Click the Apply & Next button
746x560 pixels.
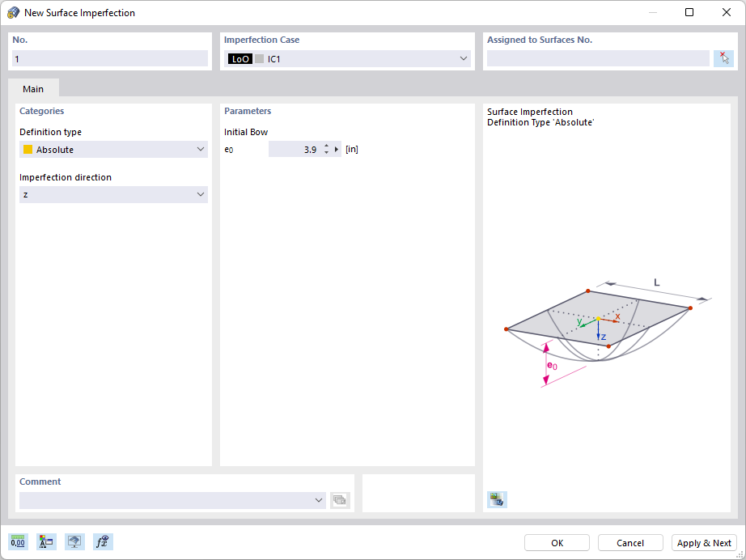[704, 543]
